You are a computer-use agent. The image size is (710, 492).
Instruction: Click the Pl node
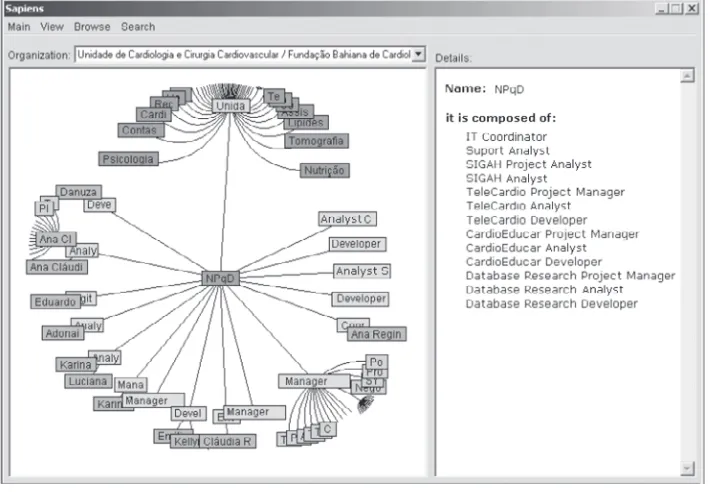pos(44,208)
